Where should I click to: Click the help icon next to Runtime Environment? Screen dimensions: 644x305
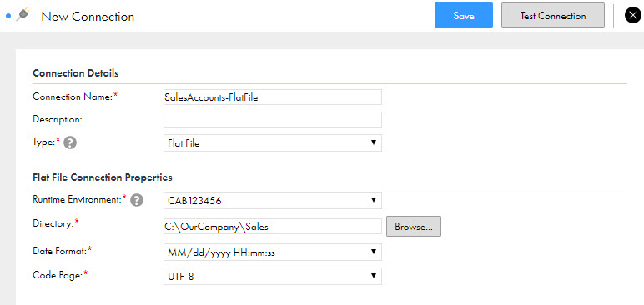(x=137, y=200)
